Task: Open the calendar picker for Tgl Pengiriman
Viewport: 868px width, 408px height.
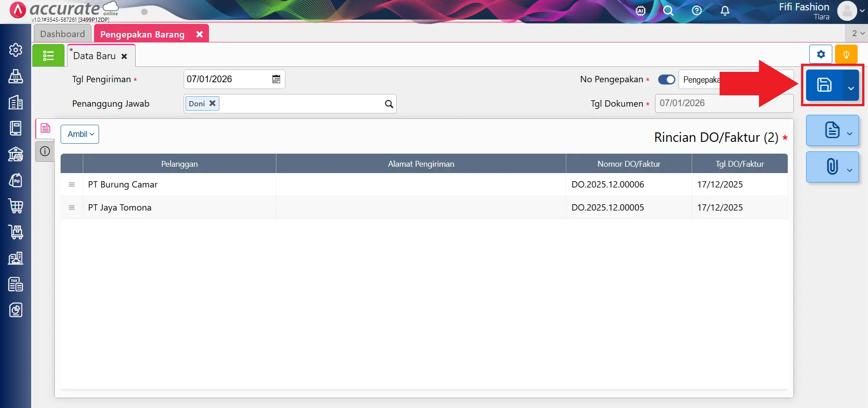Action: pos(276,80)
